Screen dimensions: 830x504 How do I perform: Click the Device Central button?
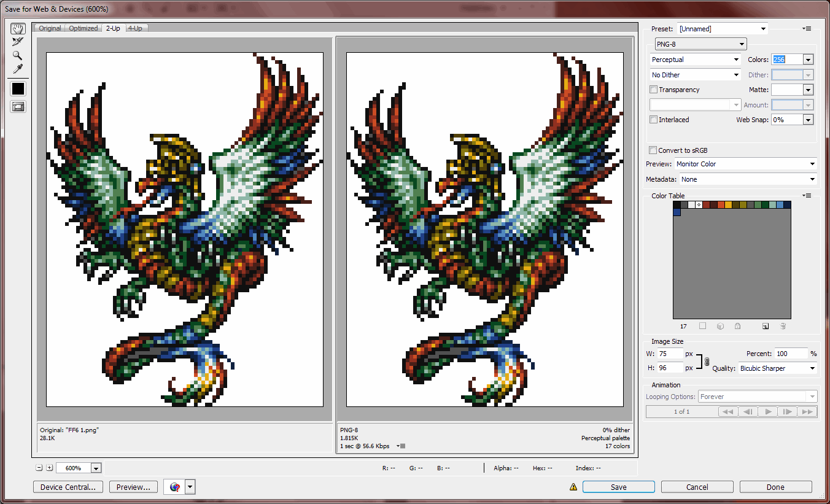(x=68, y=487)
